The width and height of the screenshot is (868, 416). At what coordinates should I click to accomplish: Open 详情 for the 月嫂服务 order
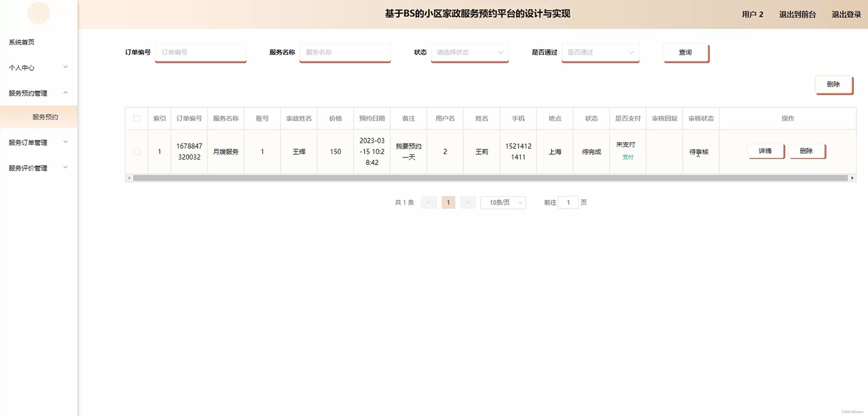(x=766, y=151)
